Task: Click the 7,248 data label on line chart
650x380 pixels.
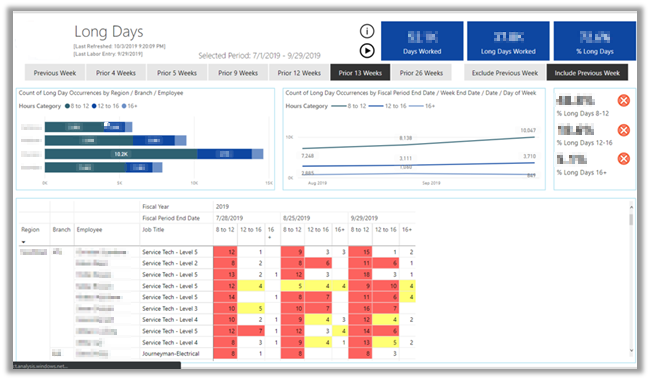Action: tap(308, 156)
